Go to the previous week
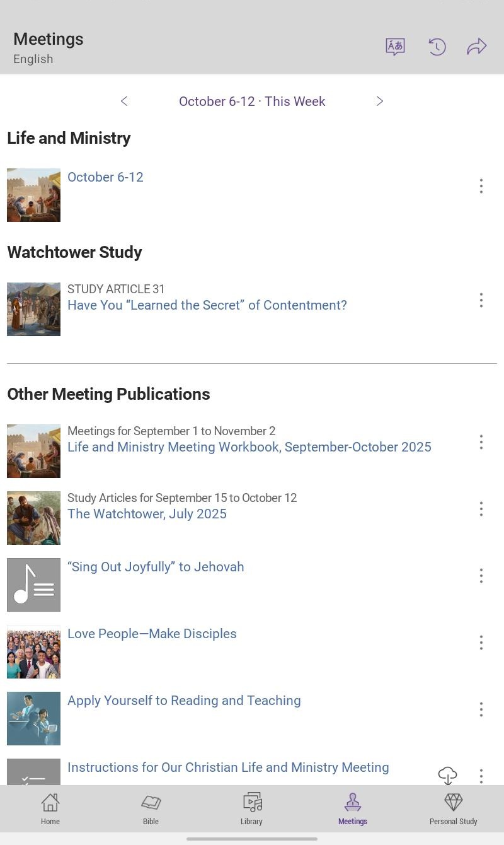The height and width of the screenshot is (845, 504). 124,102
